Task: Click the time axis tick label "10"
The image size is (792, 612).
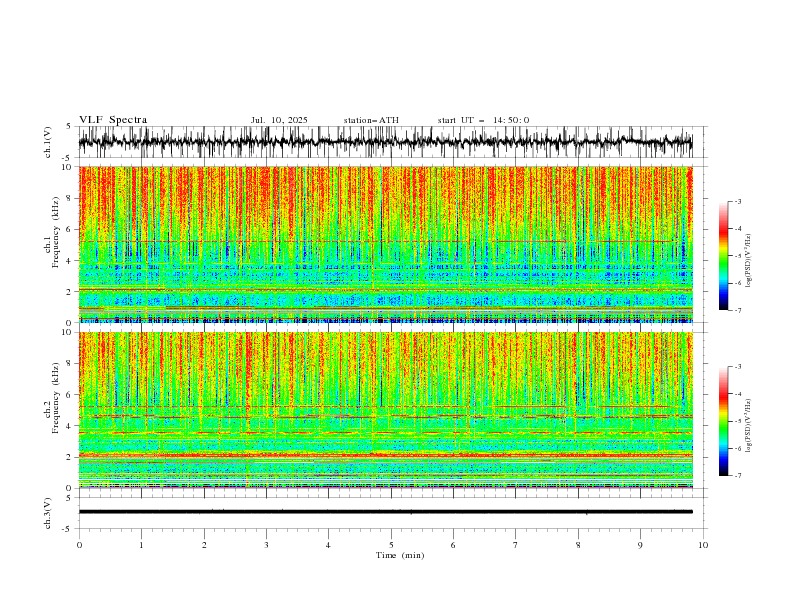Action: (703, 545)
